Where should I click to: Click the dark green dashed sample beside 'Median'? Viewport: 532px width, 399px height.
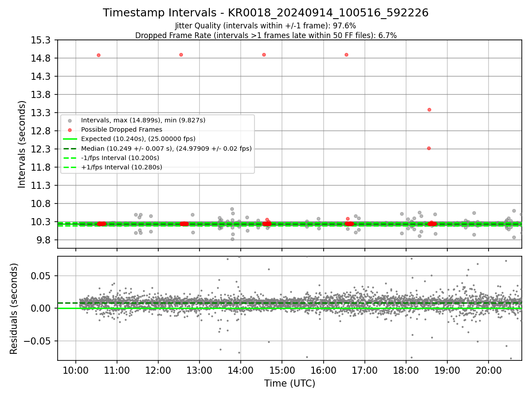(70, 149)
